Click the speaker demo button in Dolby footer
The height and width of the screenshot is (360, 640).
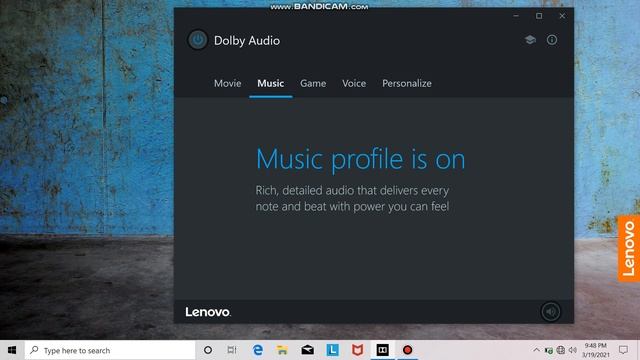(551, 312)
